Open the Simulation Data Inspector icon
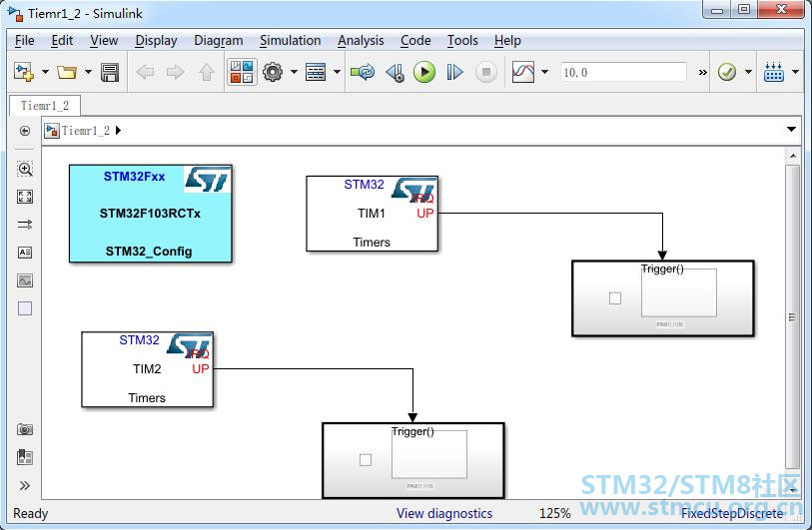This screenshot has width=812, height=530. point(523,72)
